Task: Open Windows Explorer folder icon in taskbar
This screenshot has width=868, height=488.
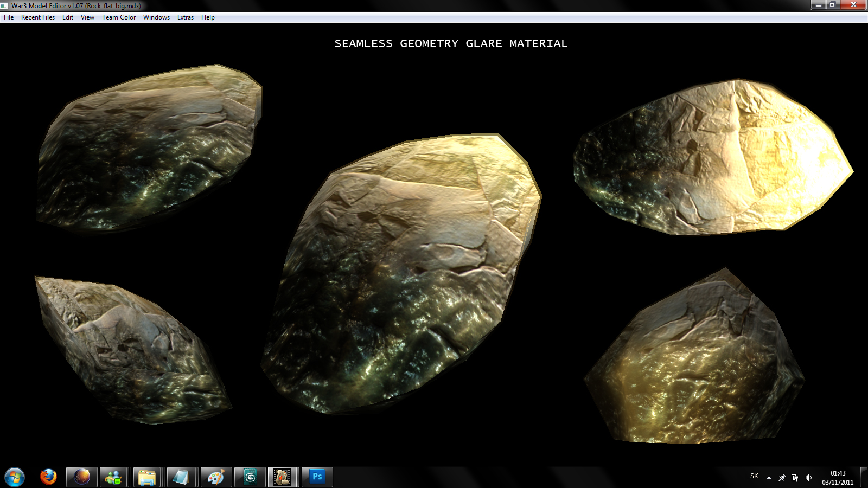Action: pos(147,477)
